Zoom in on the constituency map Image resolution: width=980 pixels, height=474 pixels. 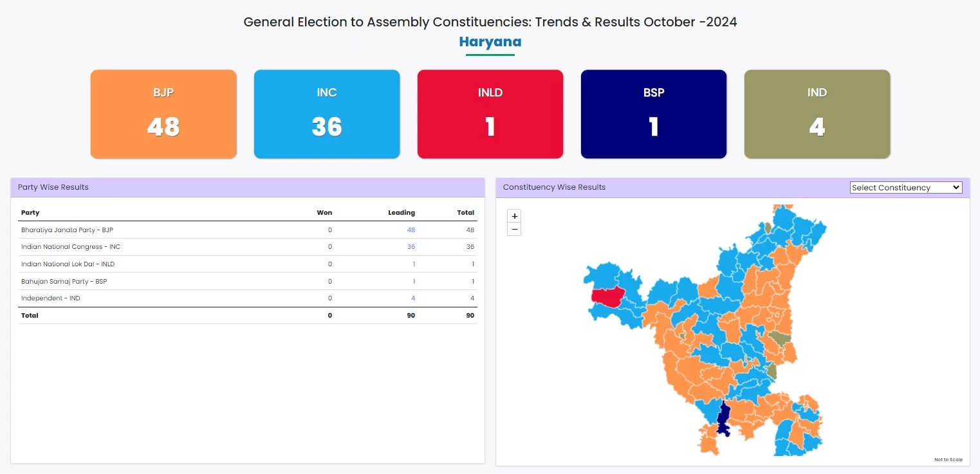pyautogui.click(x=514, y=216)
